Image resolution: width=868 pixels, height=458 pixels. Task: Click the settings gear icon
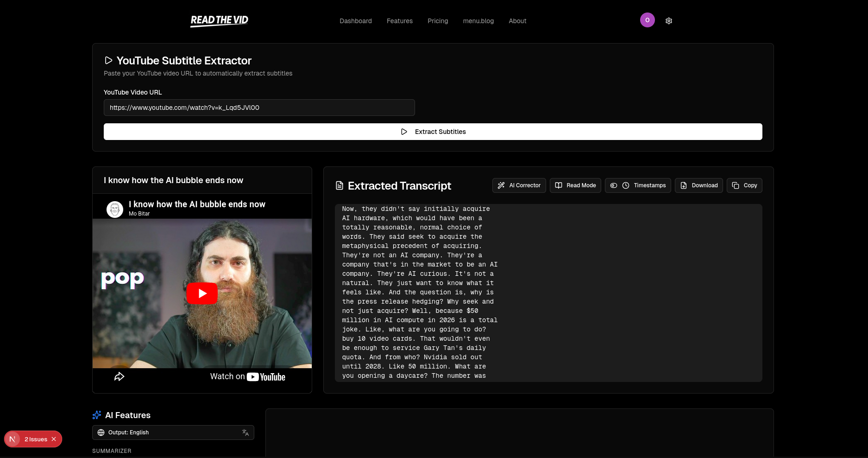[668, 21]
